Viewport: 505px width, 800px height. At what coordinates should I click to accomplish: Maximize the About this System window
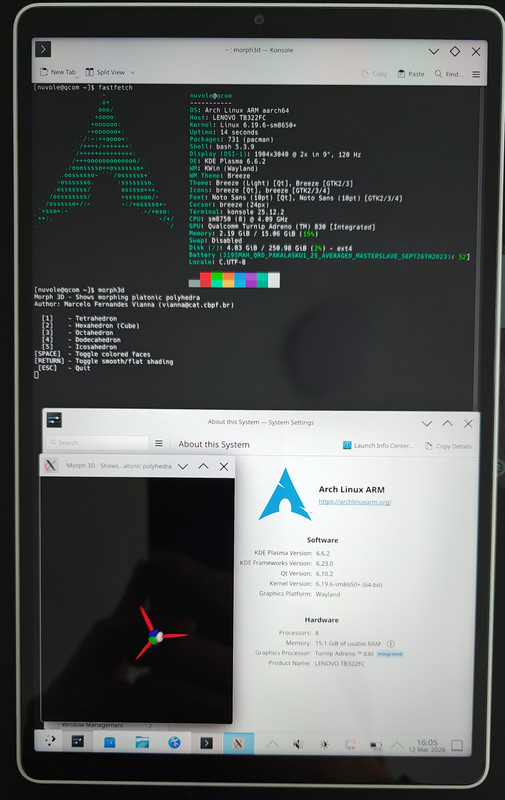coord(447,423)
